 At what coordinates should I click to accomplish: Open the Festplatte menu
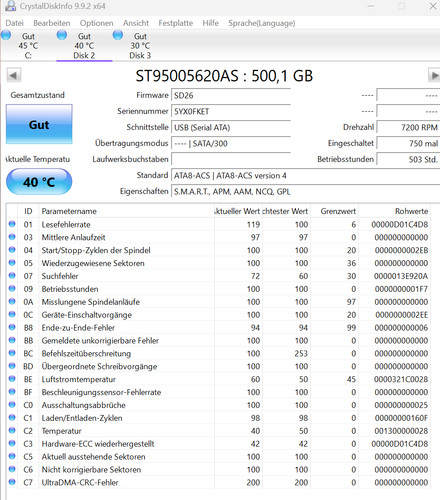coord(176,23)
